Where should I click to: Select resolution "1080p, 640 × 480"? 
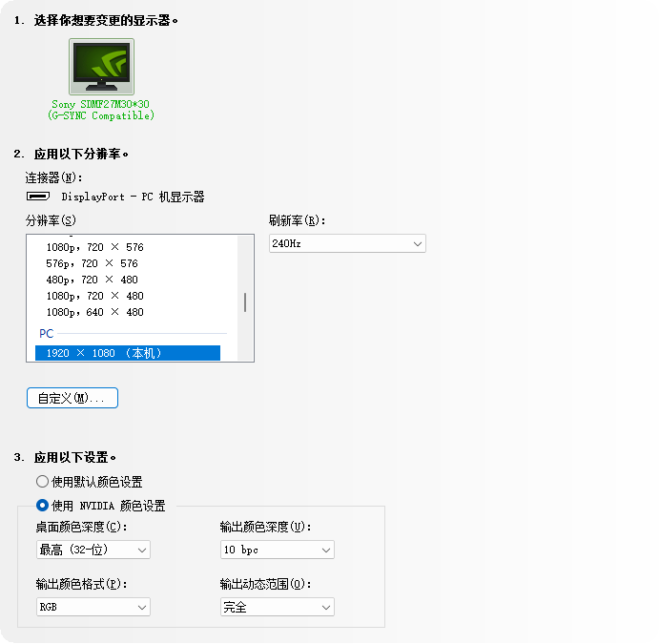[94, 312]
